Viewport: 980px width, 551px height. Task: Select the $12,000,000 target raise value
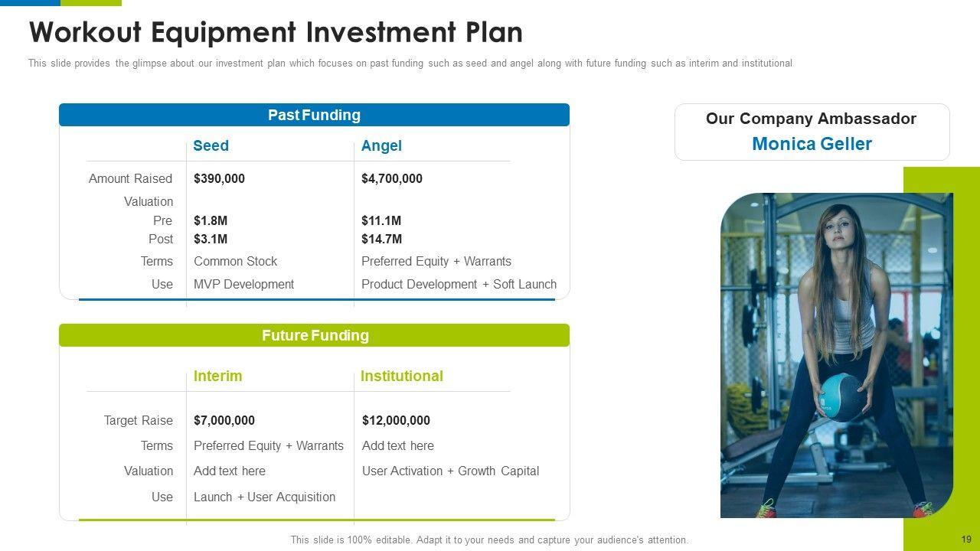pos(396,420)
